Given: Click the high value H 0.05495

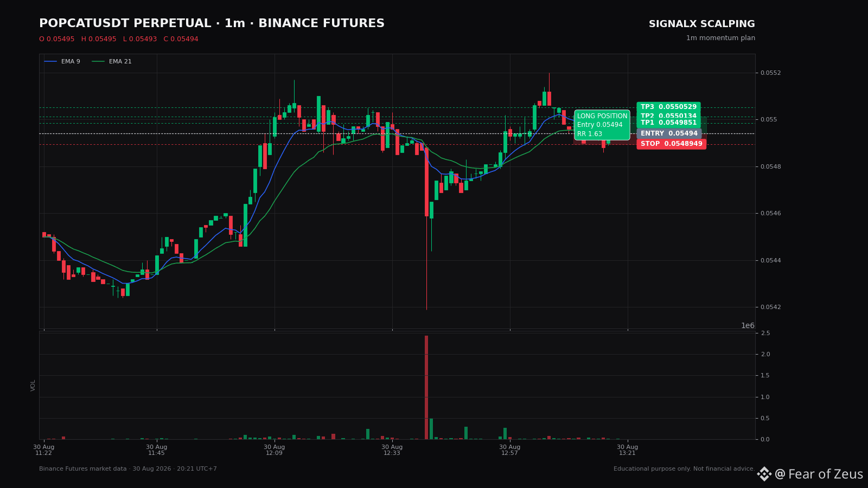Looking at the screenshot, I should pyautogui.click(x=99, y=39).
